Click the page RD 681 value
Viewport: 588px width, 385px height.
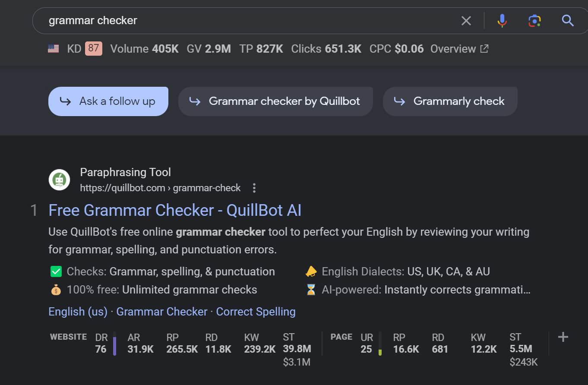[x=440, y=349]
